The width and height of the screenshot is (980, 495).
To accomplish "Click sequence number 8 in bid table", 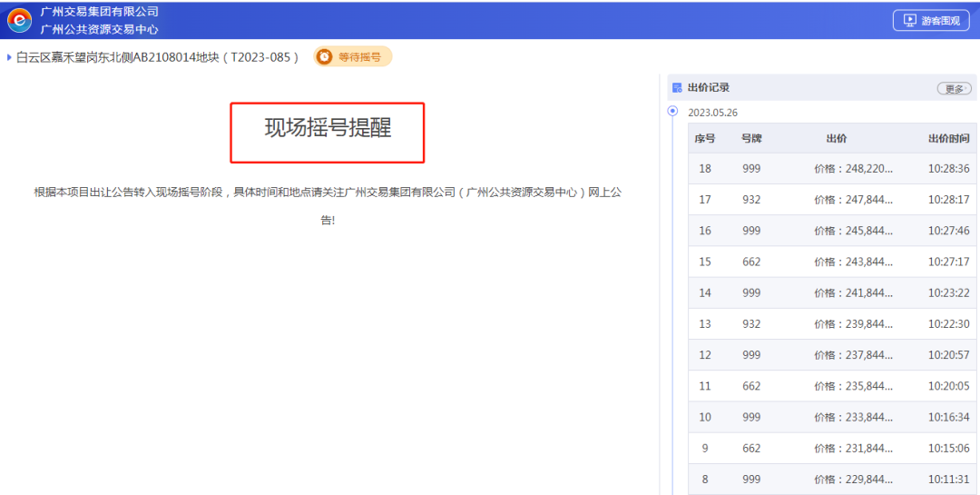I will [x=705, y=480].
